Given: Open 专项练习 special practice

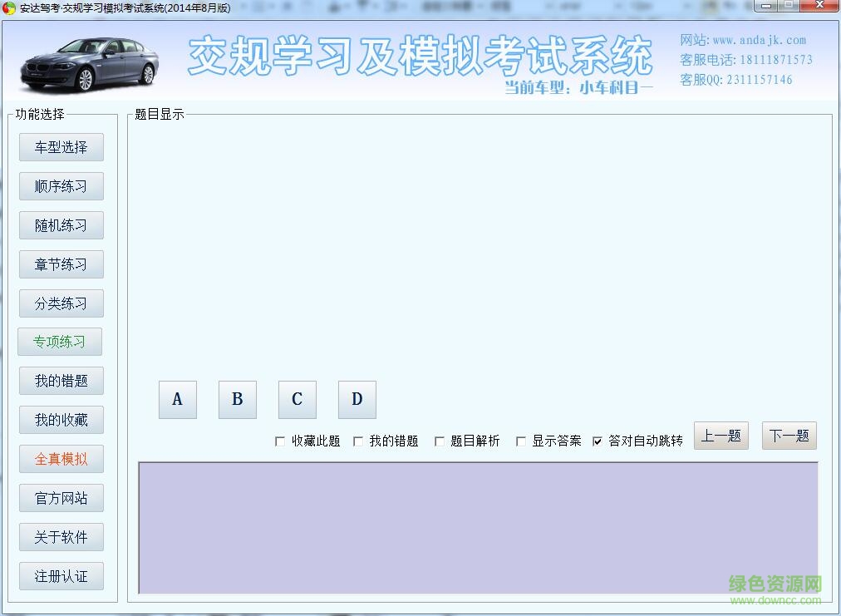Looking at the screenshot, I should coord(60,342).
